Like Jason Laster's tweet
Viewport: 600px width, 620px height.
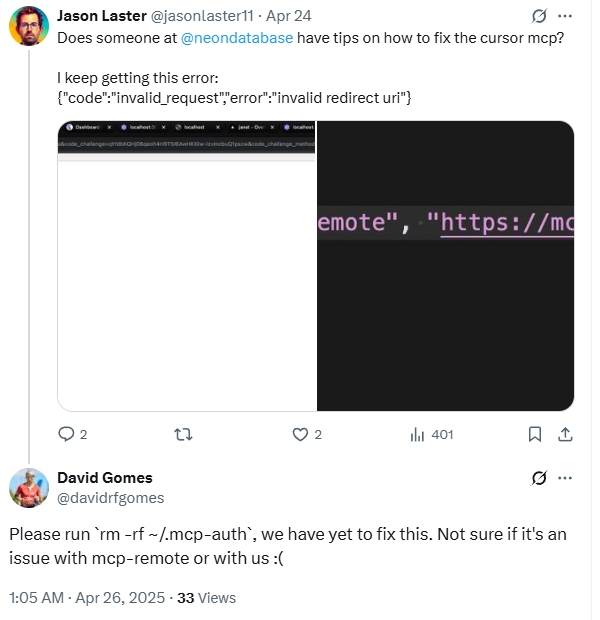click(300, 435)
